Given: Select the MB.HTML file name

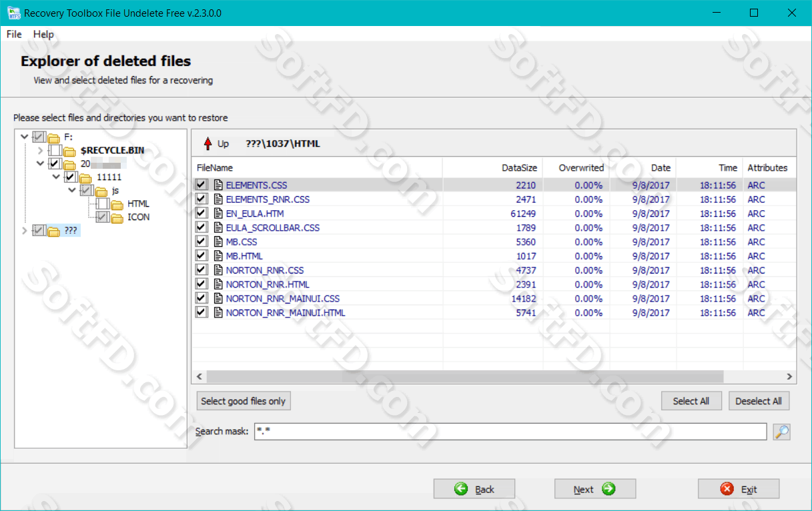Looking at the screenshot, I should tap(244, 255).
